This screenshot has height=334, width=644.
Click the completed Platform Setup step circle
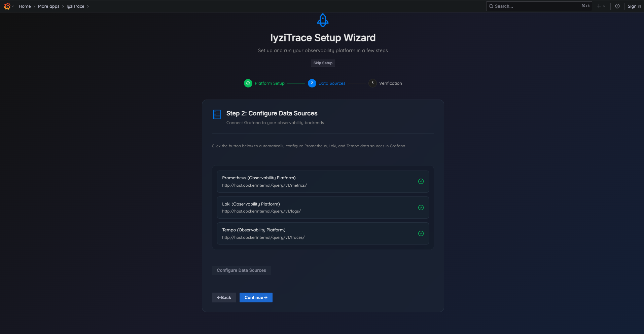coord(248,83)
